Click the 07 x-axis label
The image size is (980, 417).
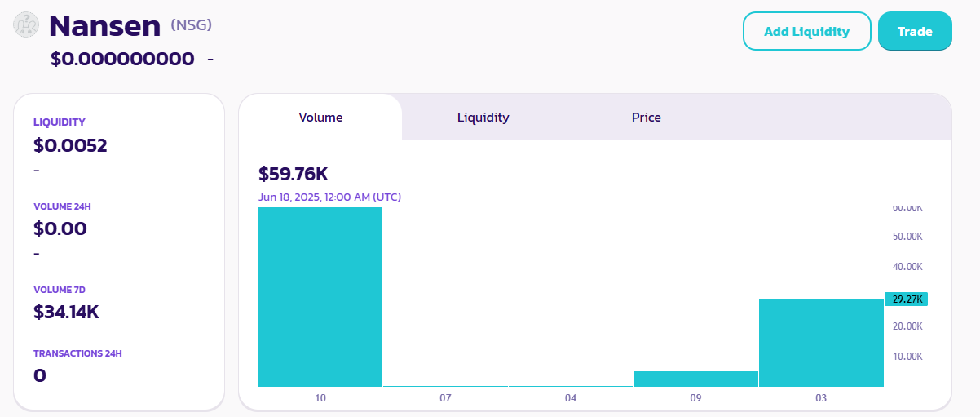point(445,398)
